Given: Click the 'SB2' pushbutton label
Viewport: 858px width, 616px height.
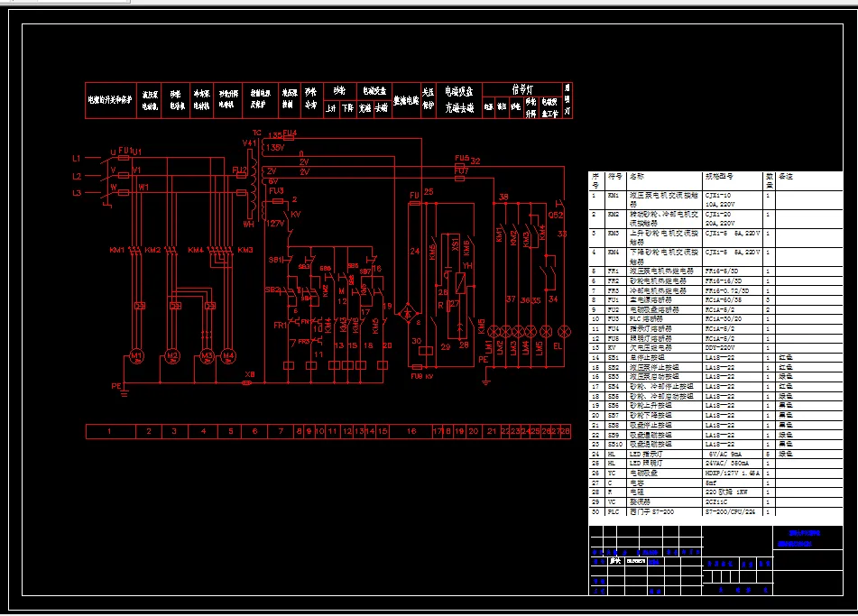Looking at the screenshot, I should point(272,290).
